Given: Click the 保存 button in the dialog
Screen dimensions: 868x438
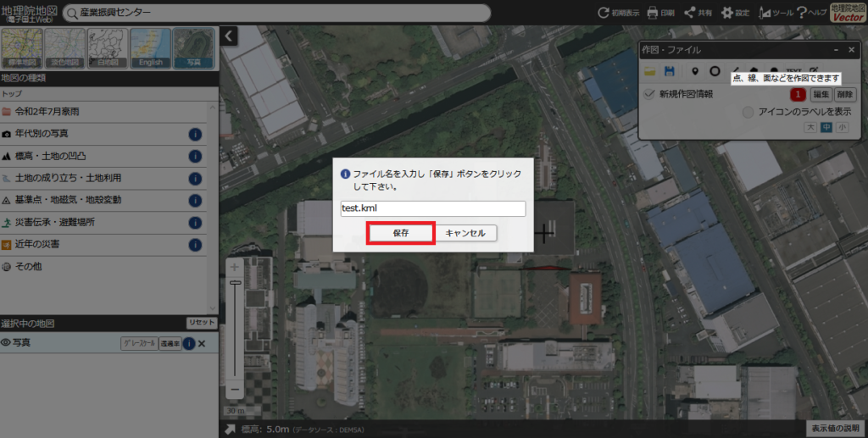Looking at the screenshot, I should coord(401,233).
